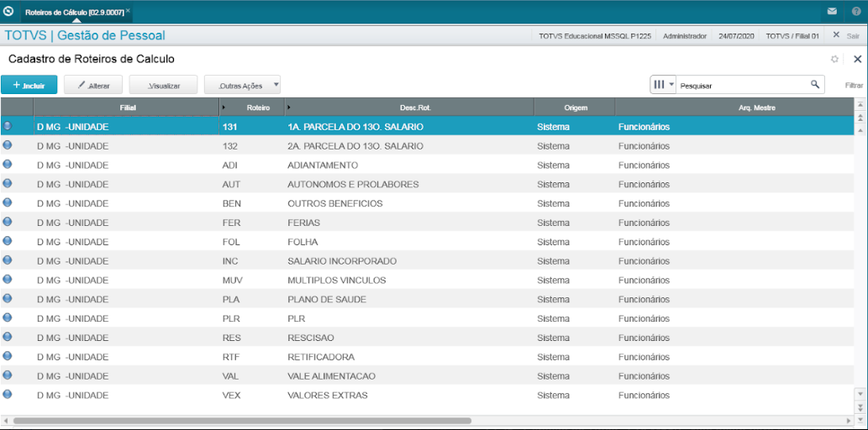Click the Administrador user label

click(x=685, y=35)
